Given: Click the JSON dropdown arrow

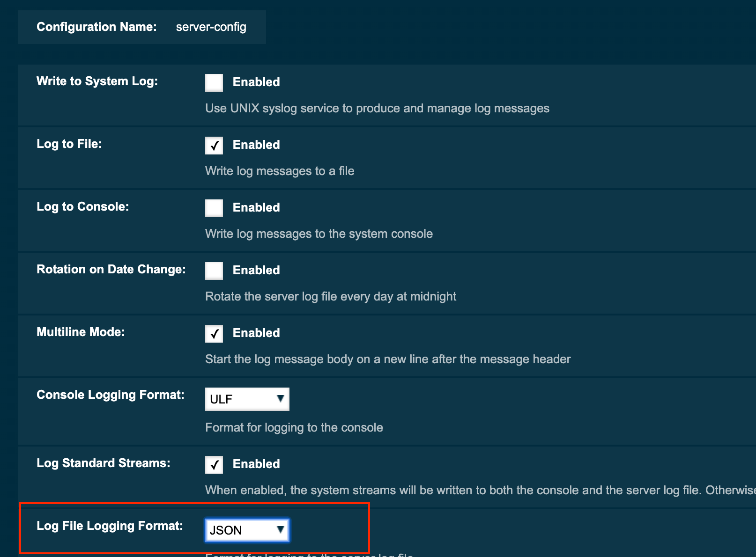Looking at the screenshot, I should [x=280, y=530].
